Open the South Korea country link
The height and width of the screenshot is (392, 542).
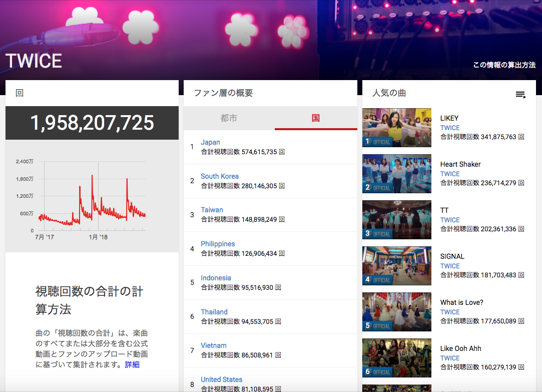pos(220,176)
